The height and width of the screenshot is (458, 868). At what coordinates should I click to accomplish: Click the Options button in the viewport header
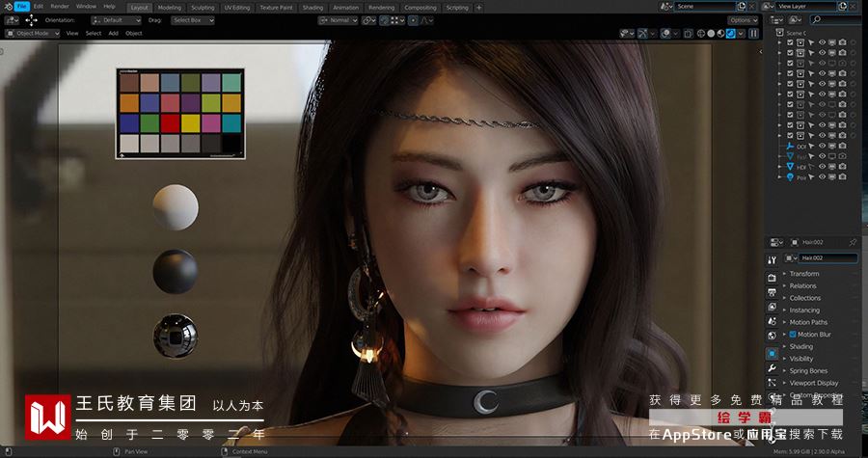point(743,20)
